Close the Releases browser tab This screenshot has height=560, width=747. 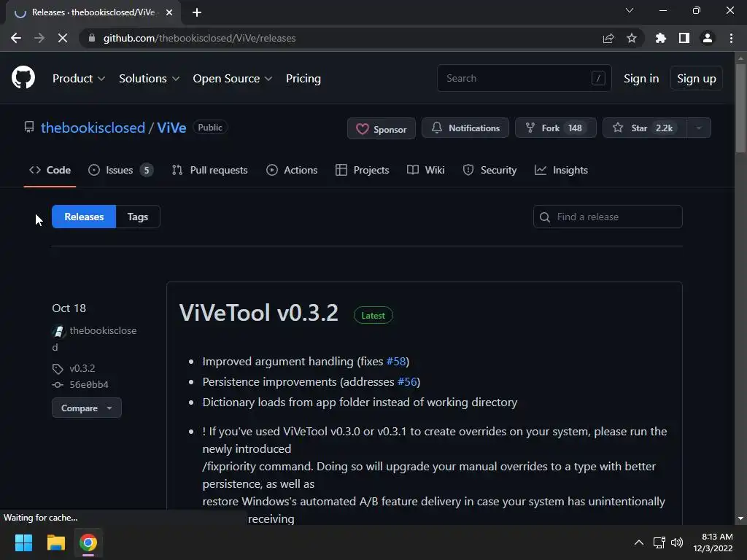169,12
